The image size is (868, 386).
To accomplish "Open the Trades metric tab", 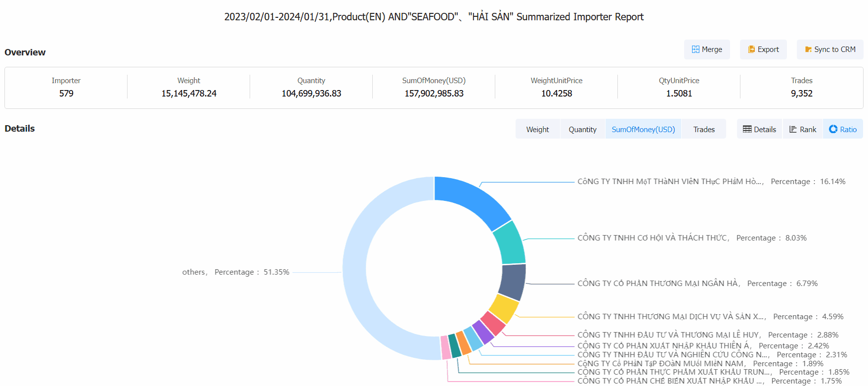I will click(703, 129).
